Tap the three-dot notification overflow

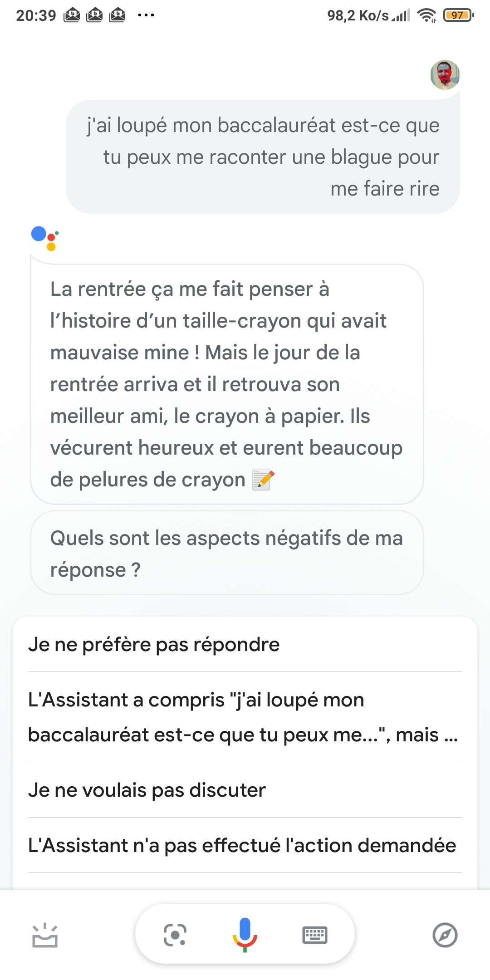coord(146,15)
